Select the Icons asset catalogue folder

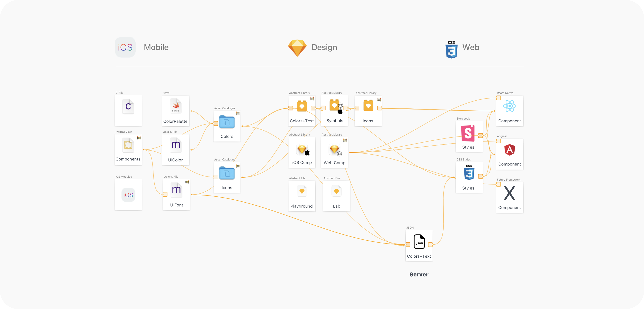pyautogui.click(x=227, y=173)
